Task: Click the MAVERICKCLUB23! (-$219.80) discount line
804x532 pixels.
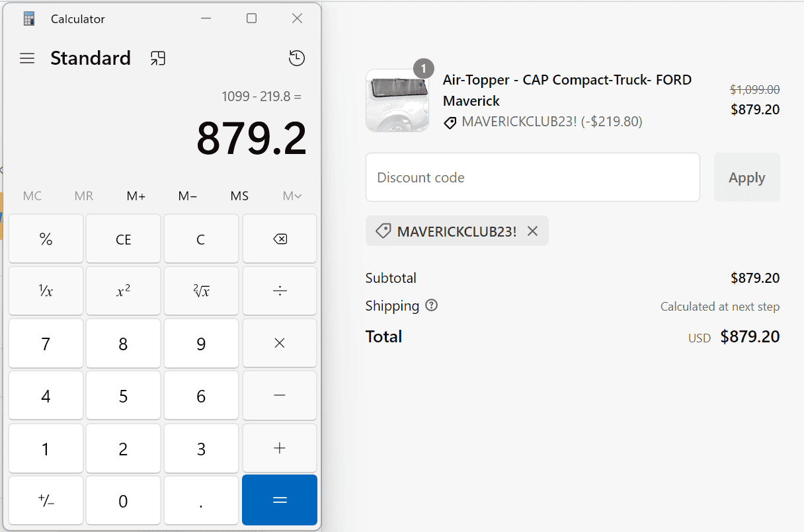Action: (x=552, y=122)
